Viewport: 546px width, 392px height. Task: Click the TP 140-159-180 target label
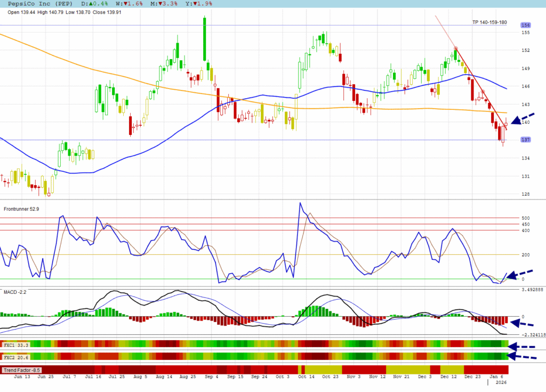489,22
